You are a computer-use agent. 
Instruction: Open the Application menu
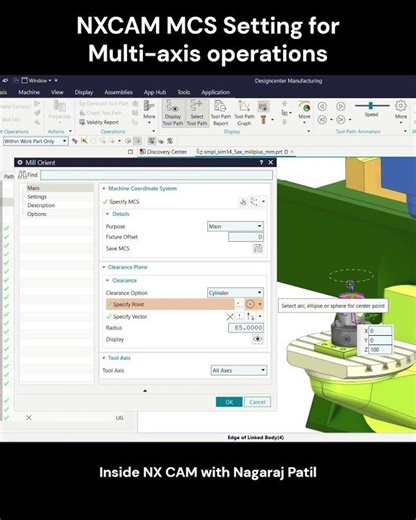pyautogui.click(x=215, y=92)
